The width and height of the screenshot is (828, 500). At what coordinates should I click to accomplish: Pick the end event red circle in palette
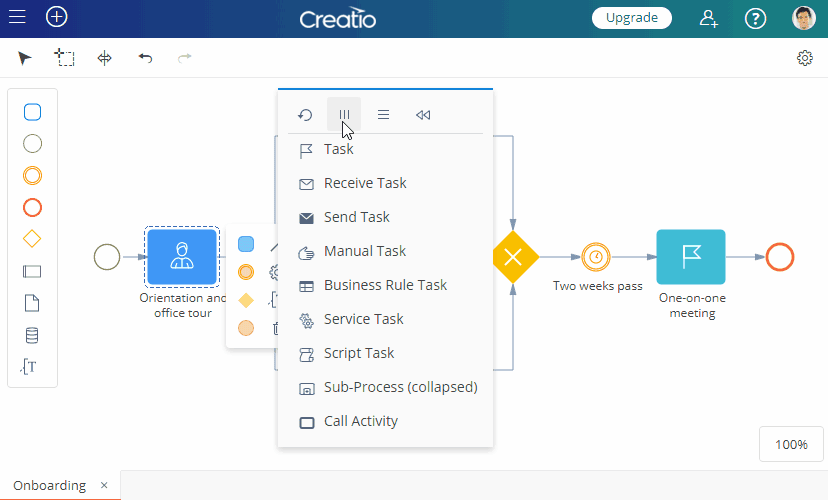(32, 207)
